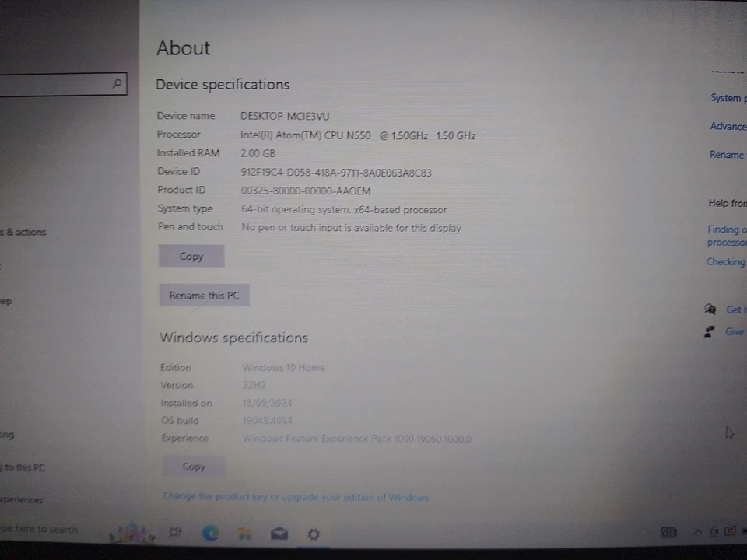Click the Settings gear icon on the taskbar

click(313, 534)
